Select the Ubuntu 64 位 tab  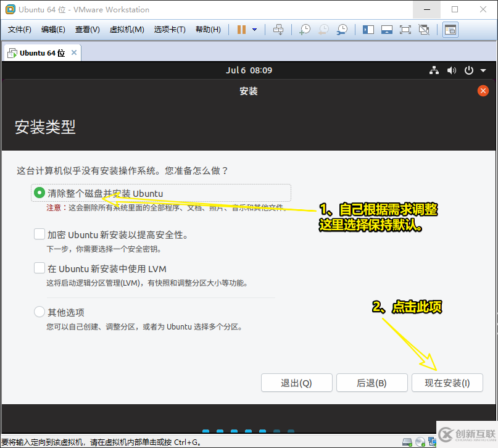pyautogui.click(x=42, y=53)
